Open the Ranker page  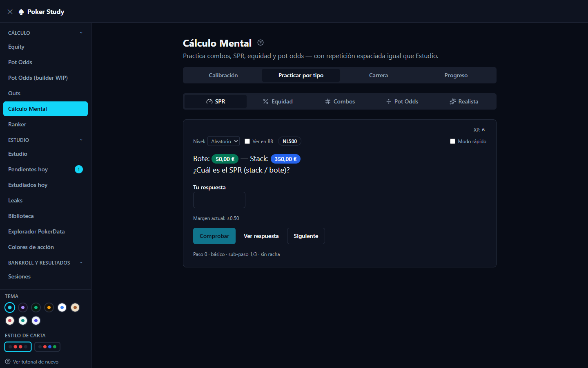click(46, 124)
